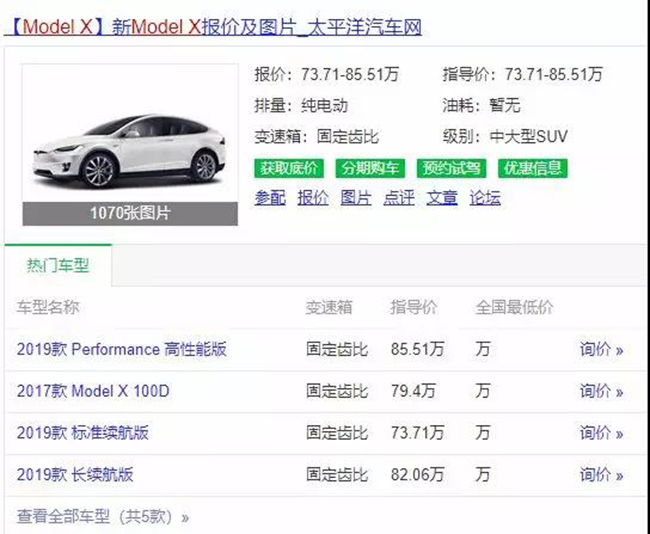Open the 论坛 link
Image resolution: width=650 pixels, height=534 pixels.
tap(485, 198)
